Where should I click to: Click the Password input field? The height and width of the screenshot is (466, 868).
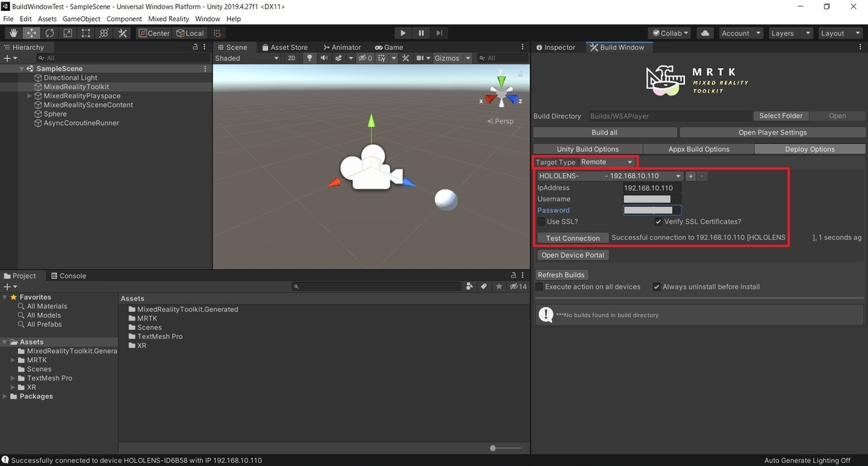pos(652,210)
